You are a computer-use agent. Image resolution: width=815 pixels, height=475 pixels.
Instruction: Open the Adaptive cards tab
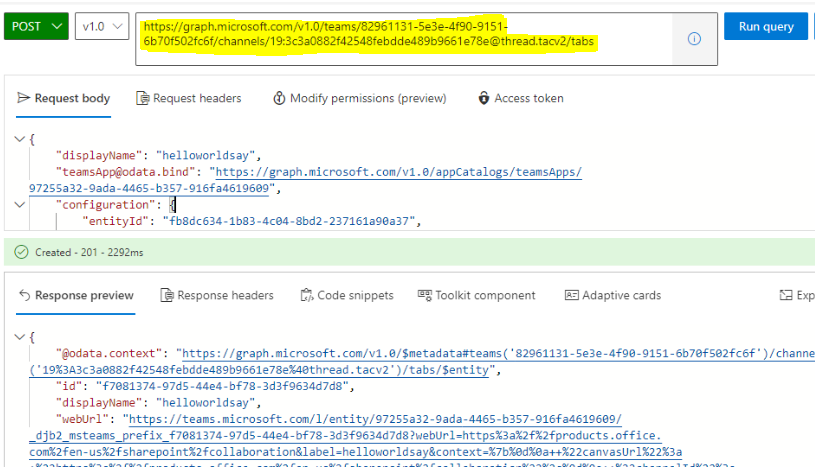click(613, 295)
